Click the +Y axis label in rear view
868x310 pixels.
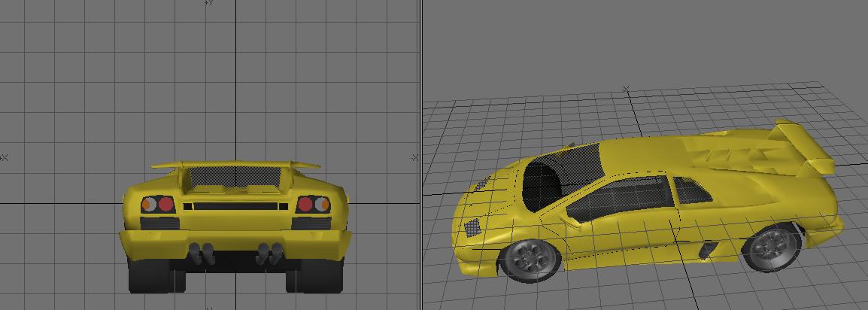[209, 2]
